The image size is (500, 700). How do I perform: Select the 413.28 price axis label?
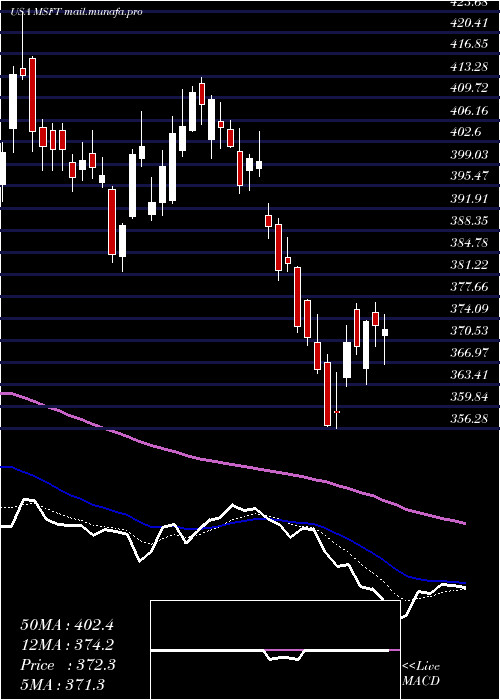469,66
